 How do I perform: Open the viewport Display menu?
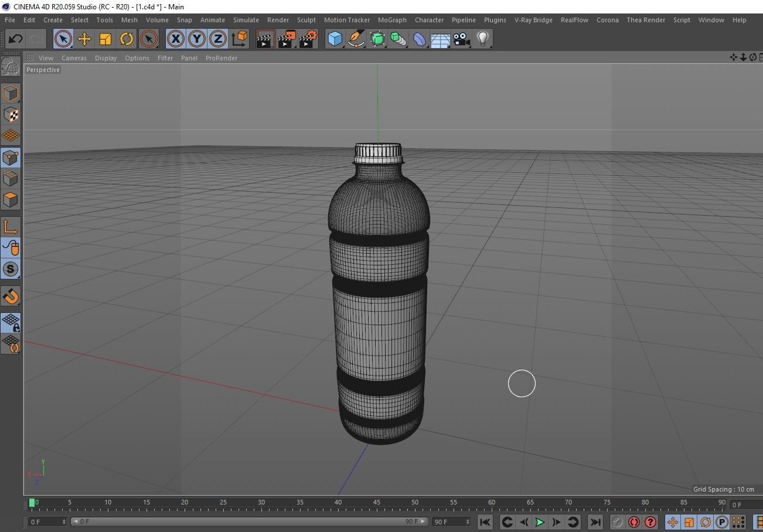[x=105, y=58]
